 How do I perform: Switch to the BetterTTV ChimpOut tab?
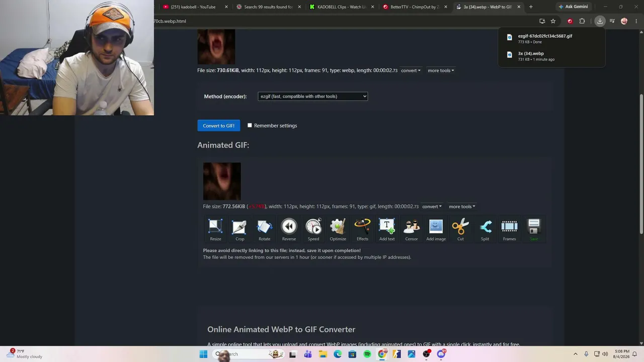pyautogui.click(x=413, y=7)
